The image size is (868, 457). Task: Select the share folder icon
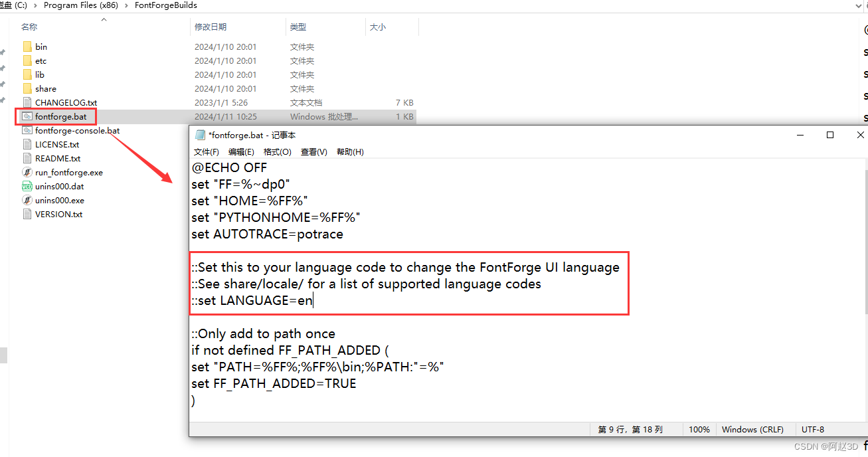[27, 88]
